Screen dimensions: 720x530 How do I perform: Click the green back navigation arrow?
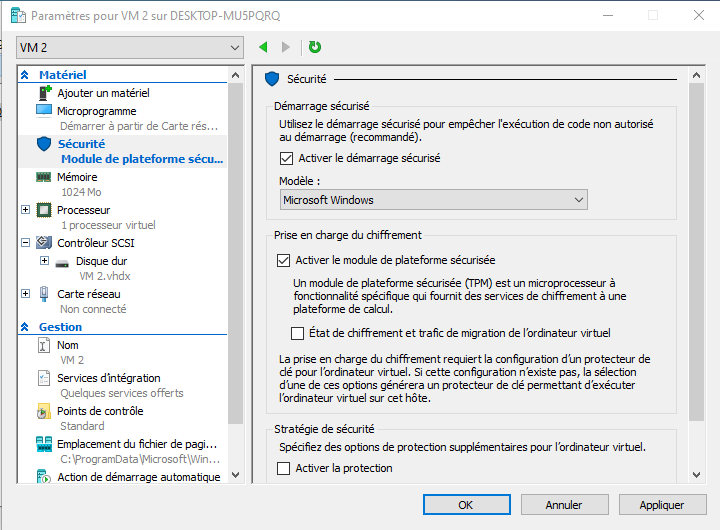263,47
